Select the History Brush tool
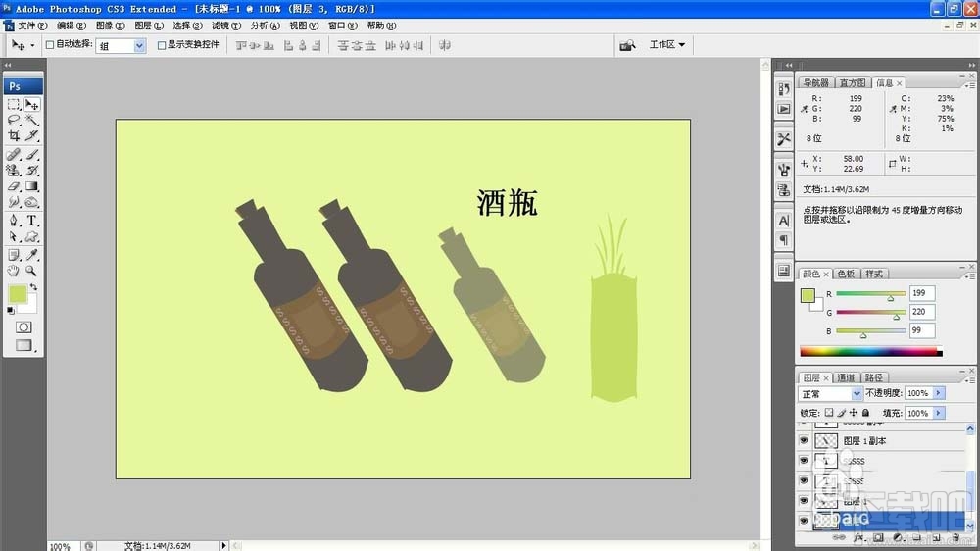Image resolution: width=980 pixels, height=551 pixels. click(x=32, y=171)
